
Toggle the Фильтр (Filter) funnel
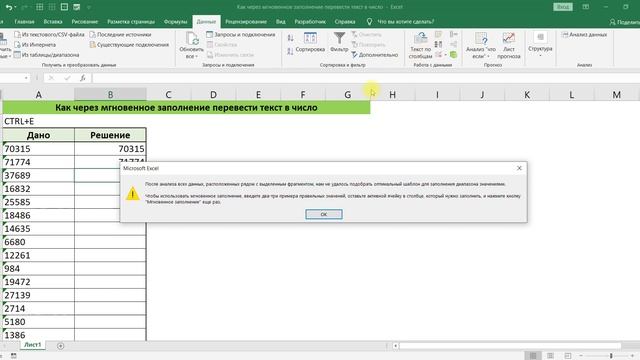[339, 42]
